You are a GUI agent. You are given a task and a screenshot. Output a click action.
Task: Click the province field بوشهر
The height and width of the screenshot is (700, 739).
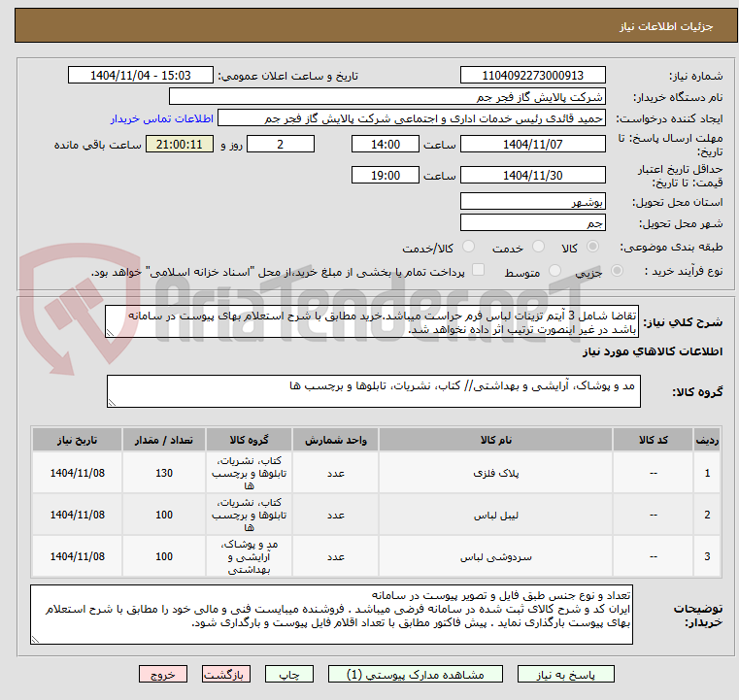pyautogui.click(x=532, y=202)
